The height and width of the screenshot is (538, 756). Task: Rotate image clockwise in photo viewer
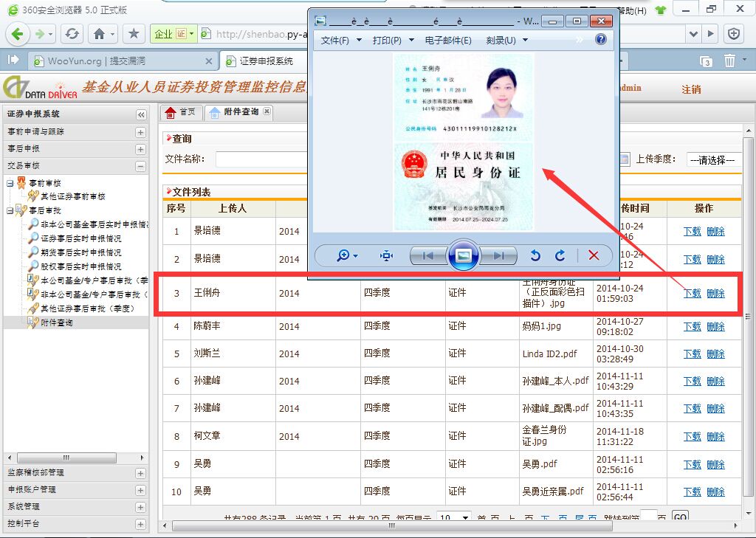(560, 255)
